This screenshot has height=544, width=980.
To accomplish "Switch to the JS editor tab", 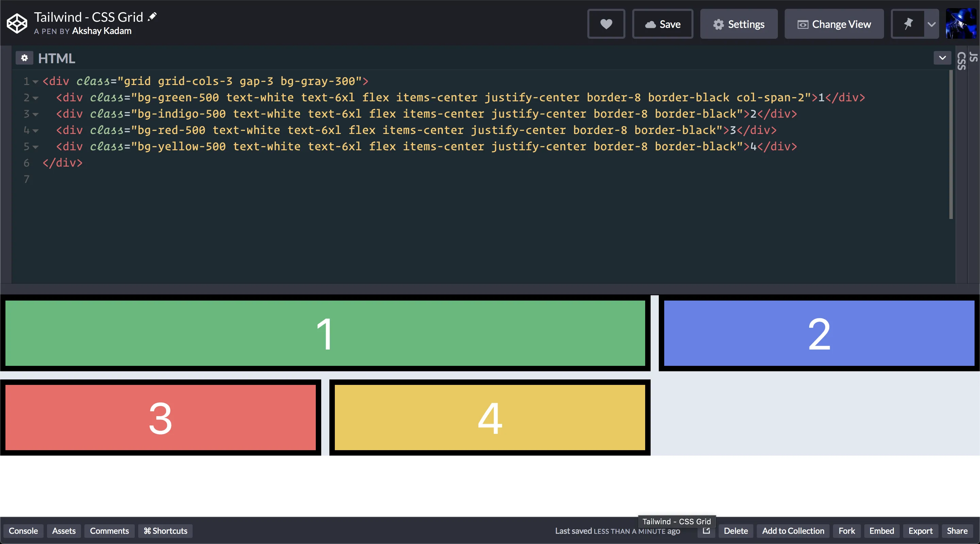I will tap(973, 57).
